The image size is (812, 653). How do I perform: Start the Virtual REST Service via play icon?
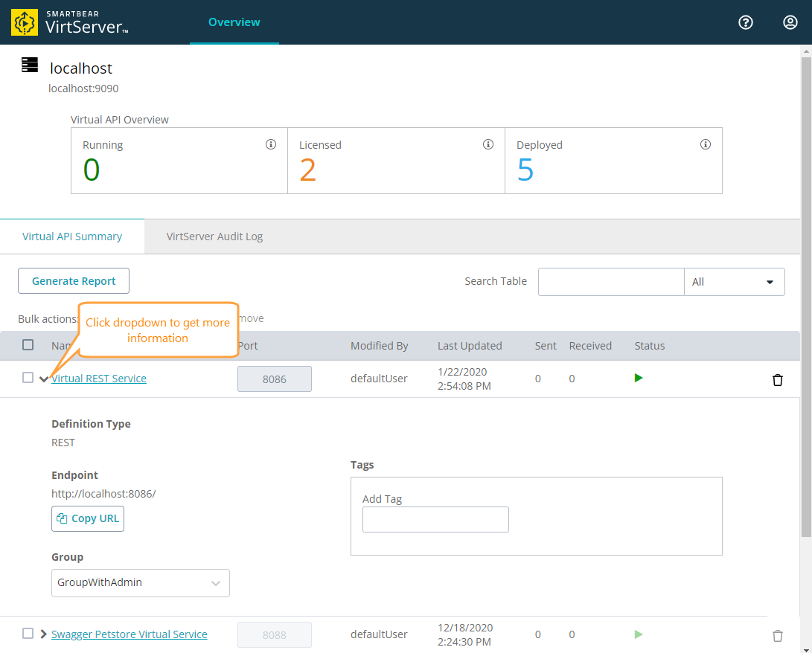638,378
